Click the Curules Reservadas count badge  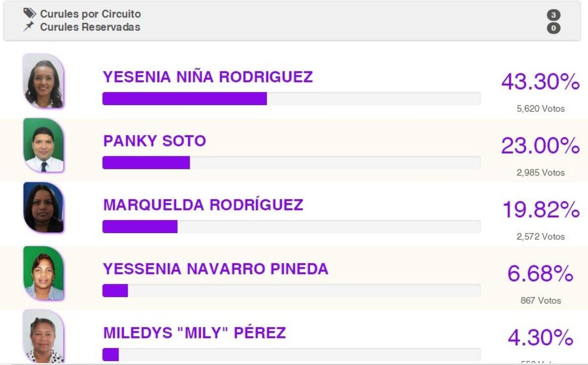click(553, 28)
